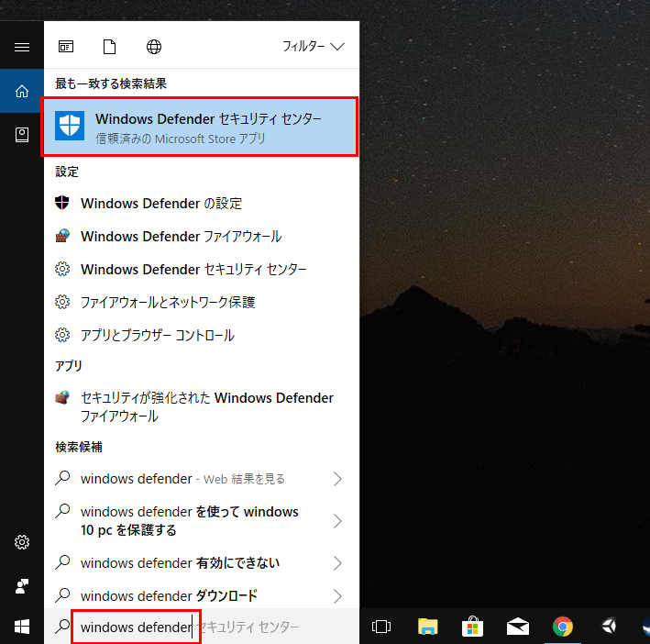Expand the arrow for the Web 結果を見る suggestion

point(338,479)
